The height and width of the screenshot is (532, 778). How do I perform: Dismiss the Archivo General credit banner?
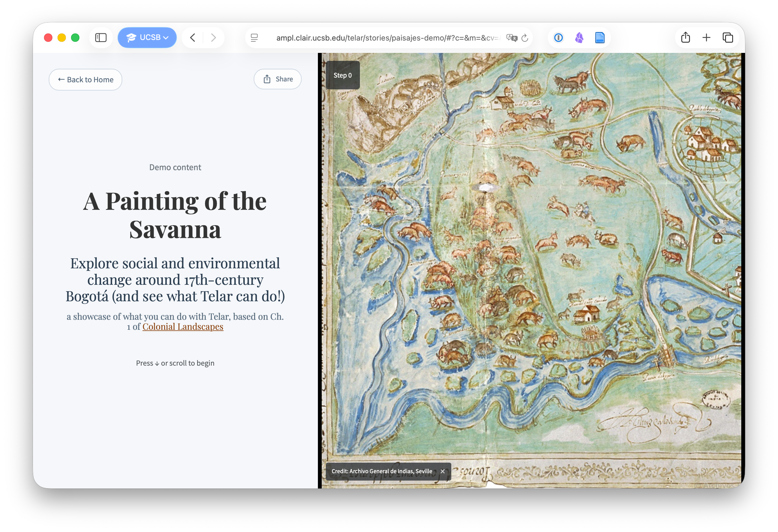tap(442, 471)
